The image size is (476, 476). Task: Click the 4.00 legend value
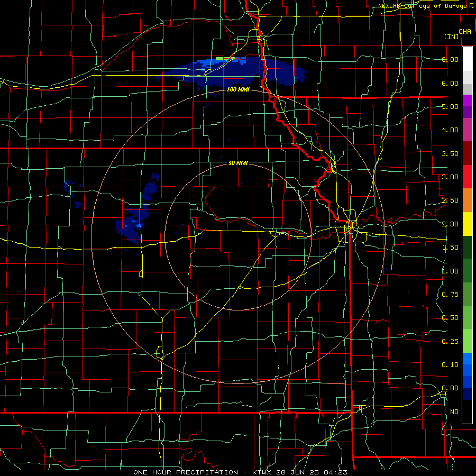tap(450, 130)
